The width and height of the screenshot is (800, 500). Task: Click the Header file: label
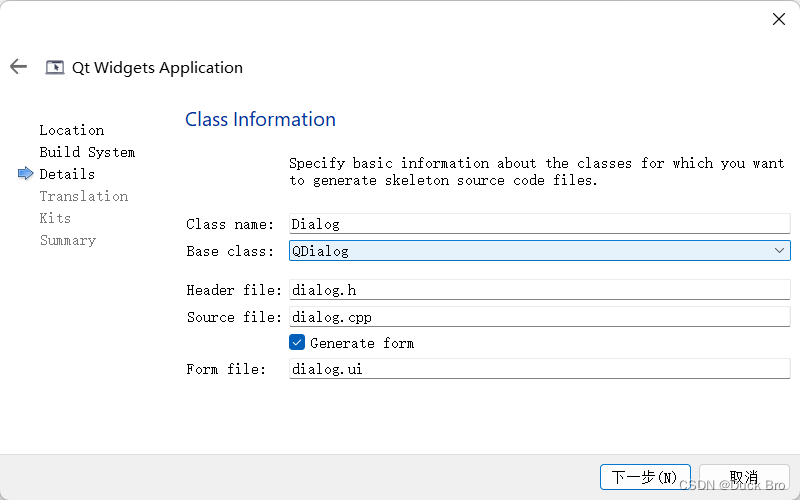234,290
